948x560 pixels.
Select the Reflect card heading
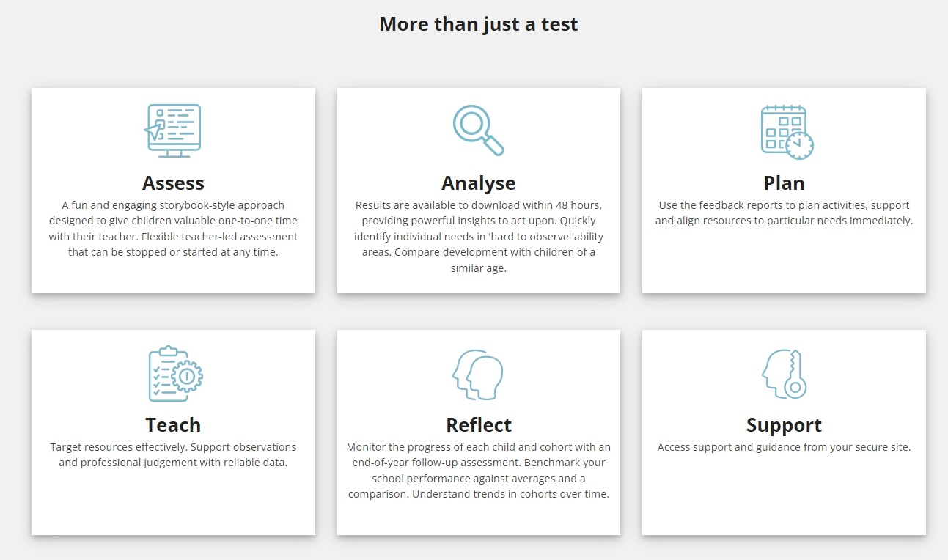tap(478, 424)
